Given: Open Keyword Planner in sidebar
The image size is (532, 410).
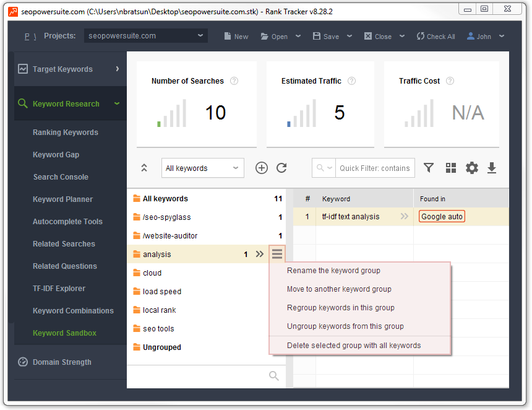Looking at the screenshot, I should coord(62,199).
